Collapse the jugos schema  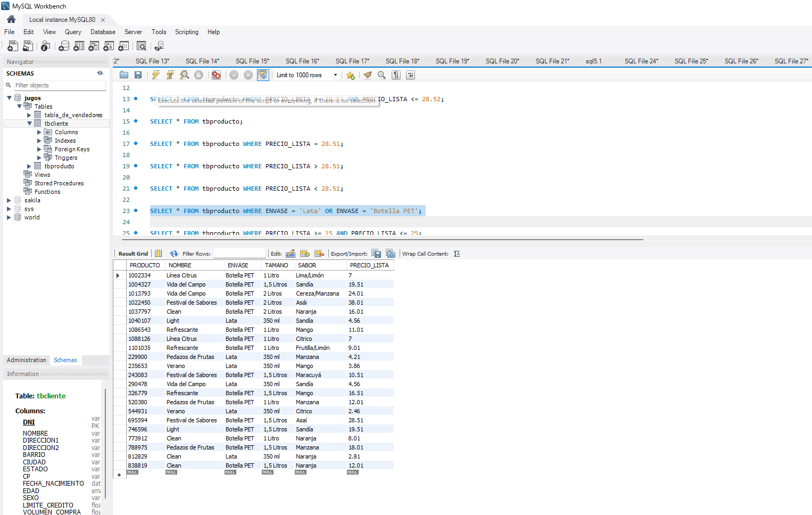click(x=9, y=98)
